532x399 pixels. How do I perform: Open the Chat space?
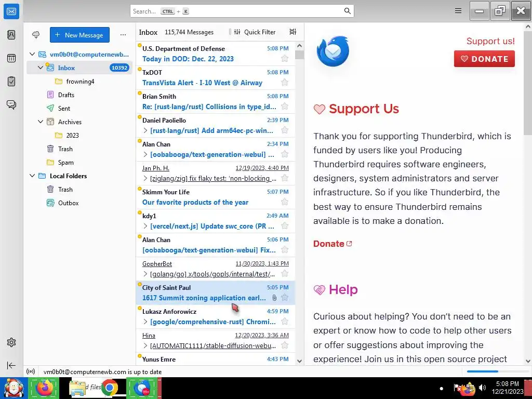11,104
